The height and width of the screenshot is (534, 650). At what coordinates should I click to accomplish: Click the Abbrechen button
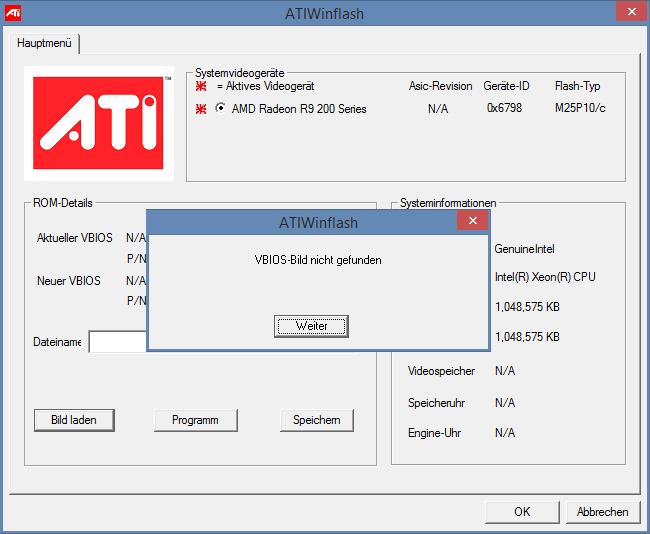[x=602, y=512]
